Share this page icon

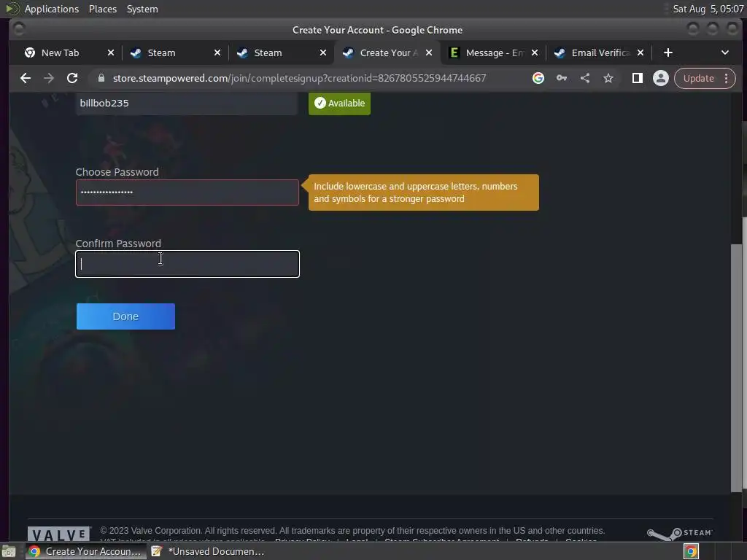click(585, 78)
